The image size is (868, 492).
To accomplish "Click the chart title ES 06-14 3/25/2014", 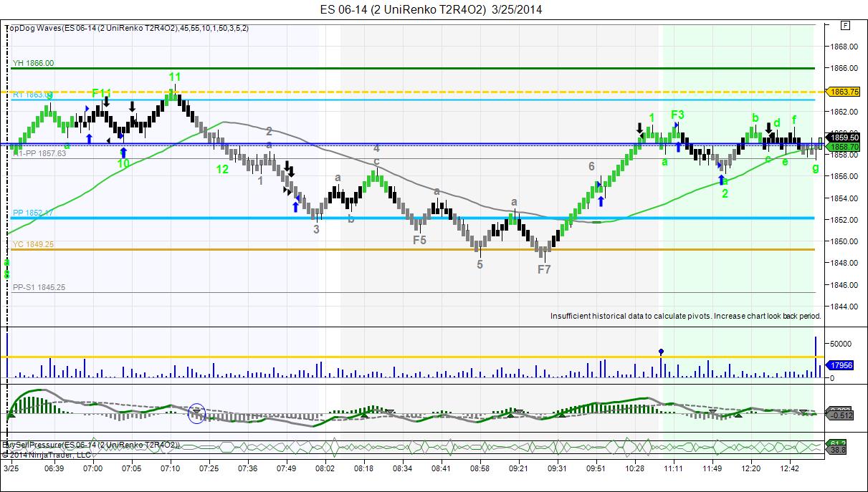I will tap(431, 9).
